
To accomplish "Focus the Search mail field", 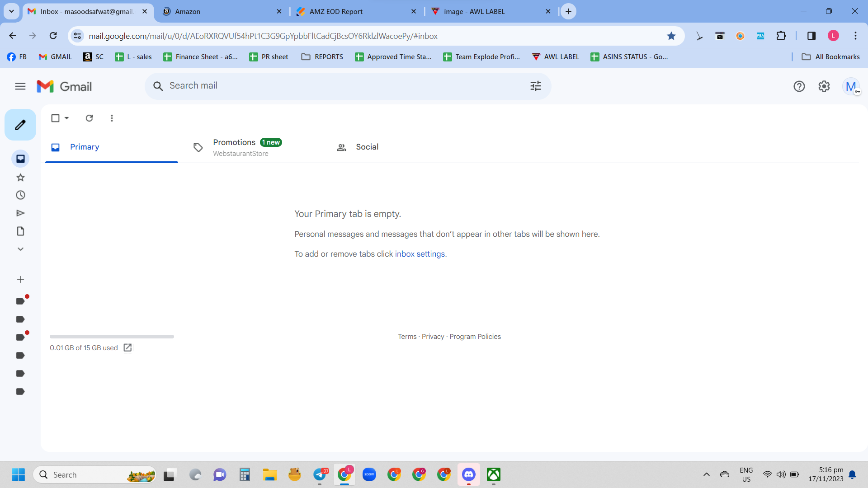I will click(348, 86).
